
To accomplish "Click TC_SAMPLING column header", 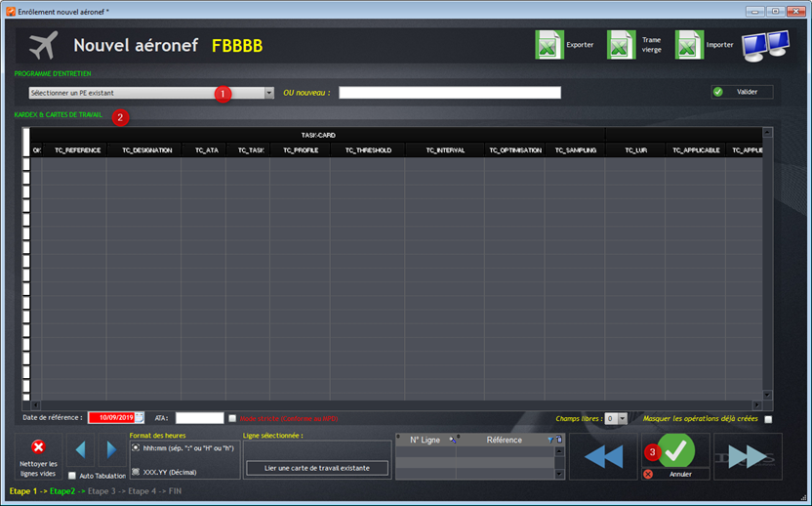I will point(576,150).
